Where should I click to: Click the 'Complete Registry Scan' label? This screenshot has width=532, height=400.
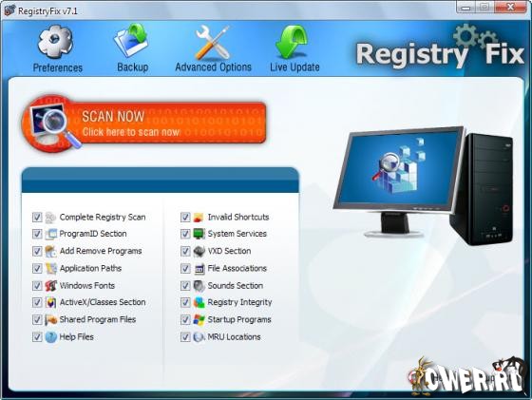pos(103,218)
